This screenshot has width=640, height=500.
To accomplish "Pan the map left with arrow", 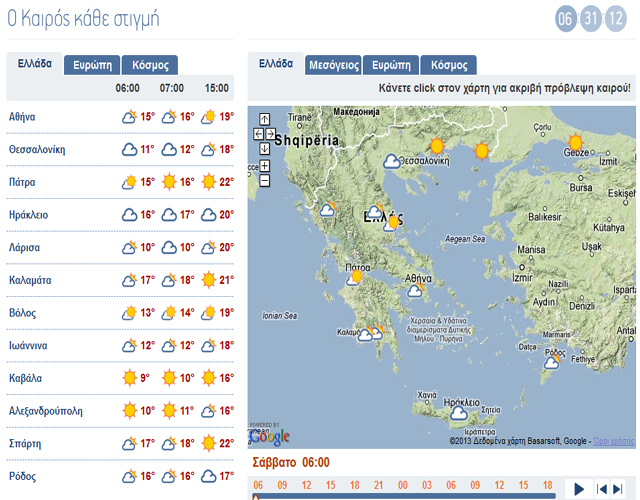I will (259, 134).
